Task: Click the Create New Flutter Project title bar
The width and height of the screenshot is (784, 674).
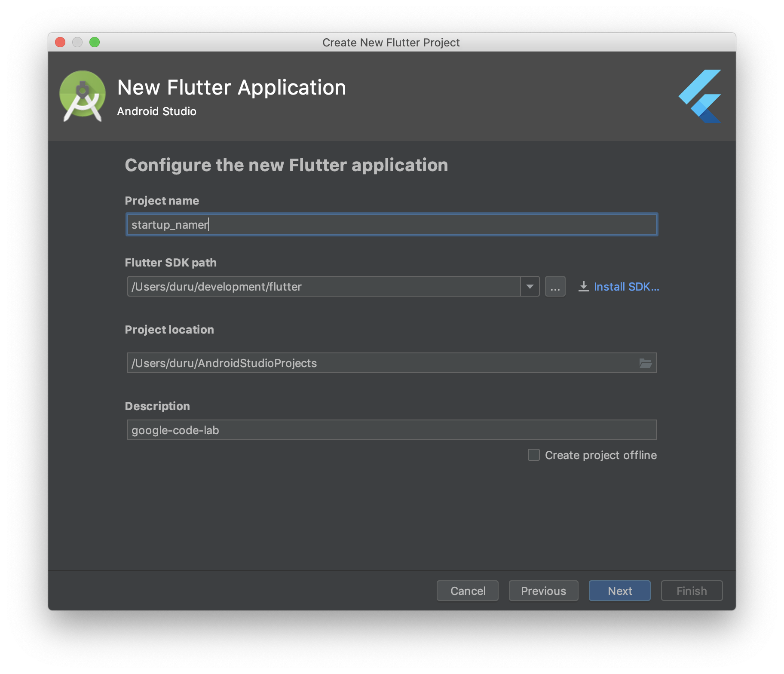Action: pyautogui.click(x=391, y=42)
